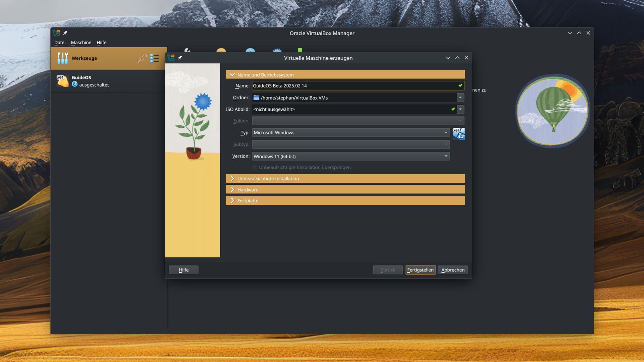Expand the Hardware section
Image resolution: width=644 pixels, height=362 pixels.
pyautogui.click(x=345, y=189)
